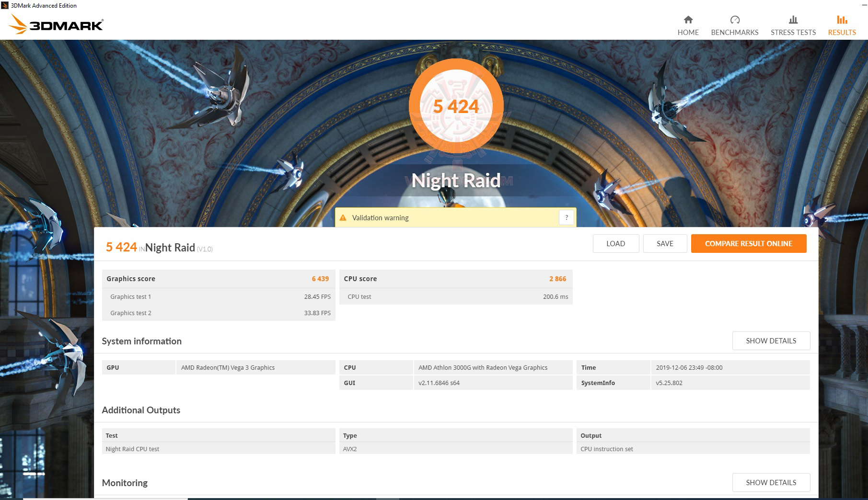
Task: Click the GUI version v2.11.6846 s64
Action: coord(493,383)
